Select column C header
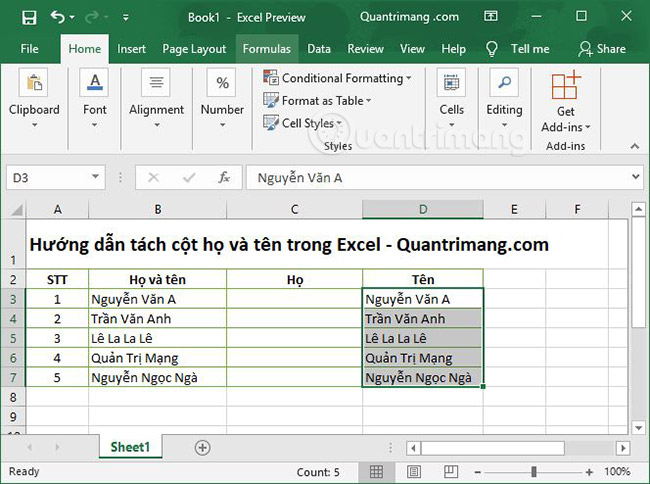650x484 pixels. (294, 210)
